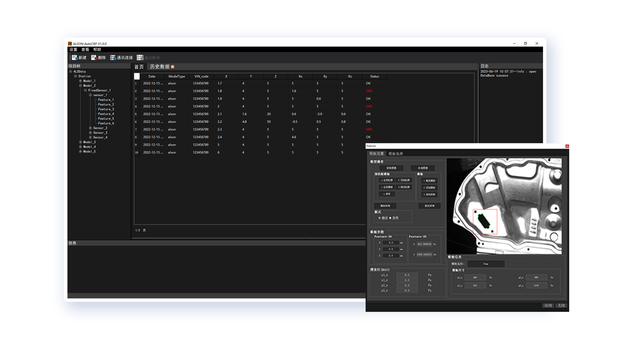Switch to the 模板选择 tab in Features
This screenshot has height=338, width=644.
tap(396, 154)
